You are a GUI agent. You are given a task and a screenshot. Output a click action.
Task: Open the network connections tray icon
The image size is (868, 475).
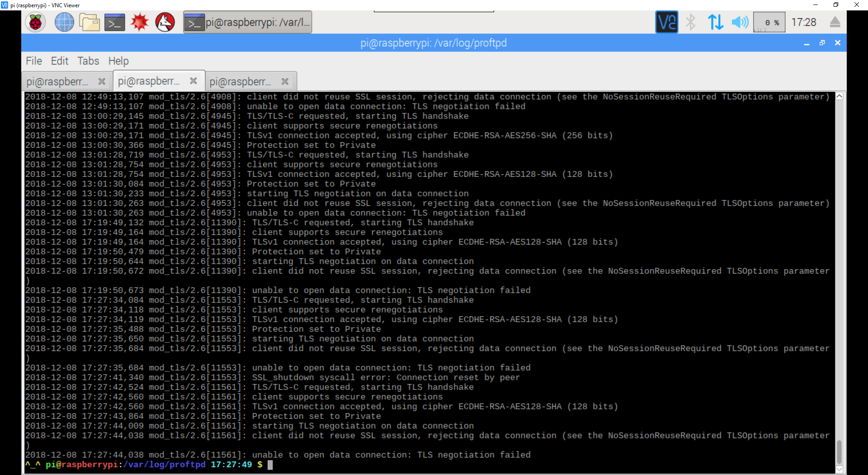click(x=715, y=22)
